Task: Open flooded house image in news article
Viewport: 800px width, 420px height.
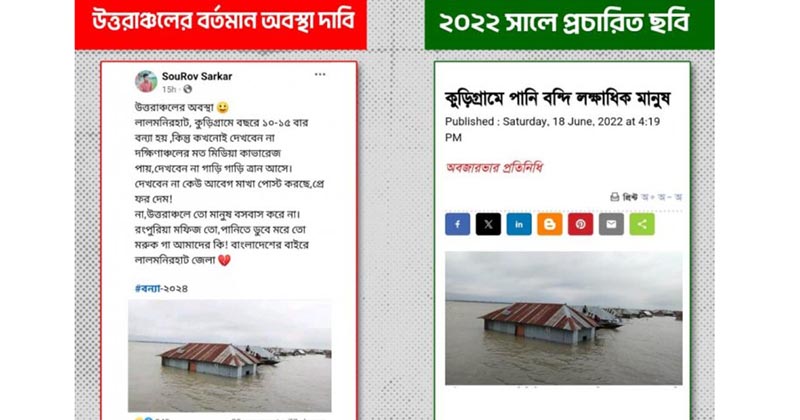Action: click(x=564, y=318)
